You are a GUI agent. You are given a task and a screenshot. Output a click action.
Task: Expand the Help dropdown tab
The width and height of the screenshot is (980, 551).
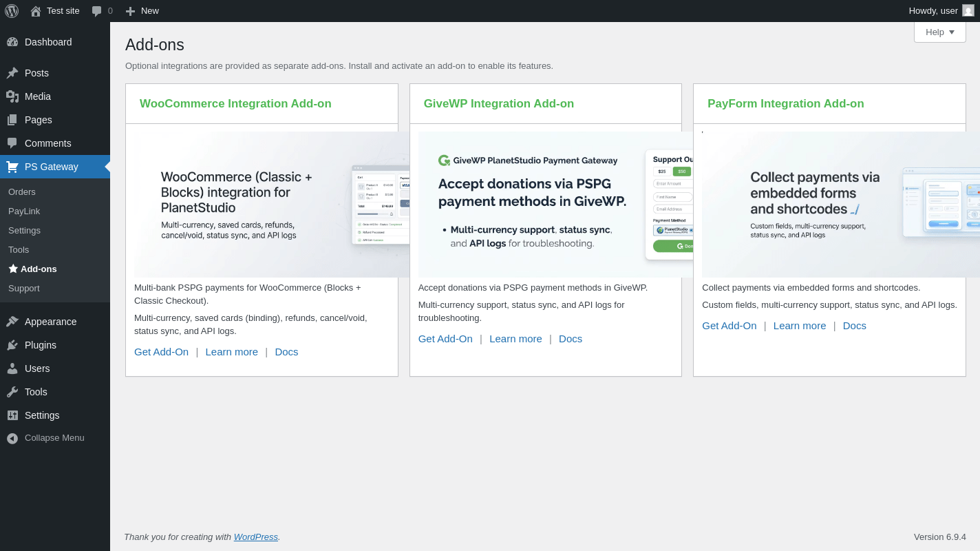coord(939,32)
